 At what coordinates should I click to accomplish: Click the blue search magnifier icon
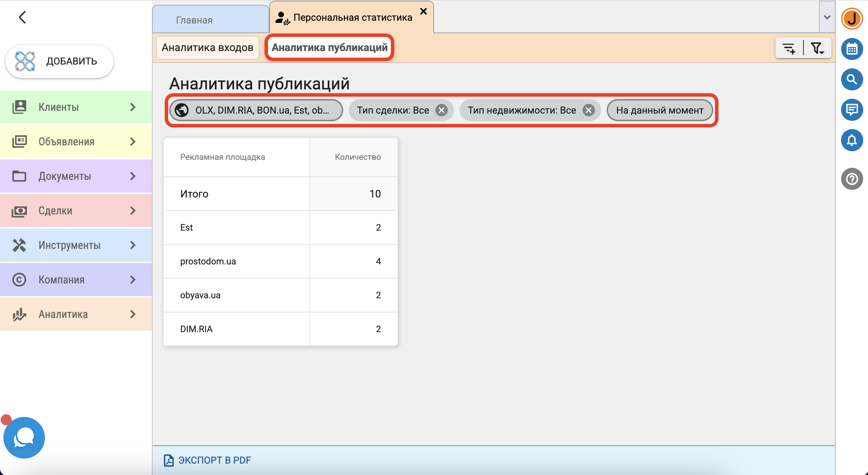852,79
